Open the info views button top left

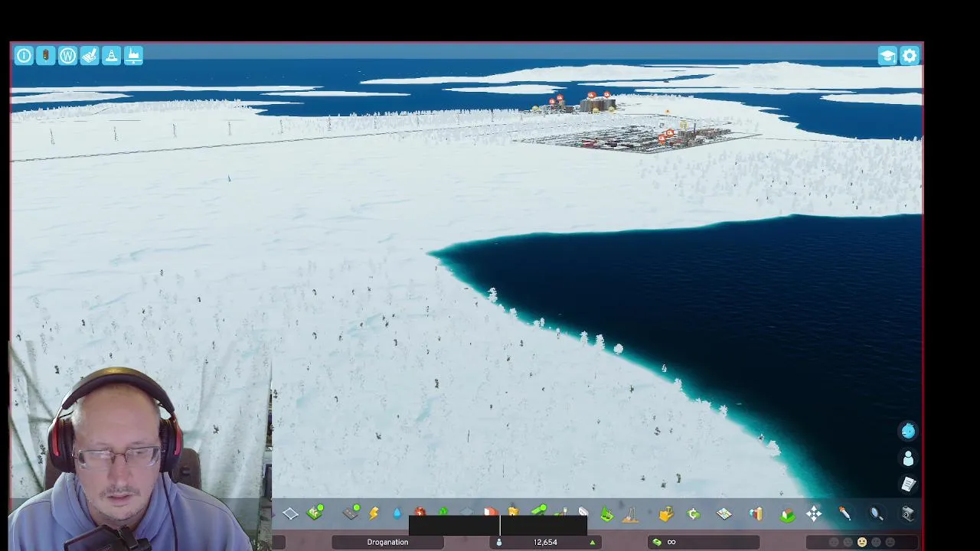coord(24,55)
